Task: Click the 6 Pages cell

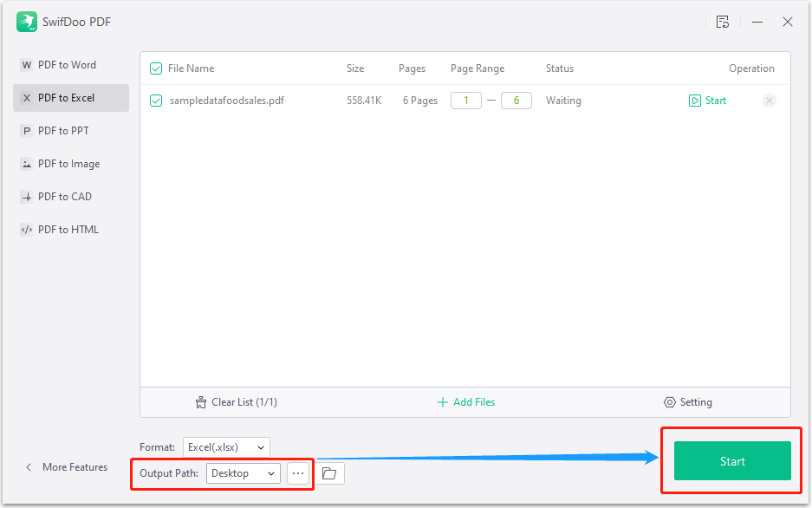Action: tap(420, 101)
